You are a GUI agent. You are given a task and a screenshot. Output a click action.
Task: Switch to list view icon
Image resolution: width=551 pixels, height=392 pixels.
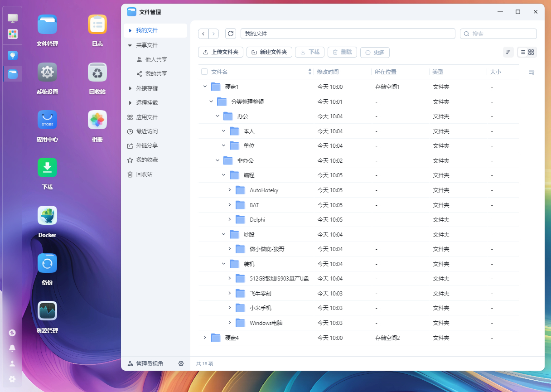522,52
